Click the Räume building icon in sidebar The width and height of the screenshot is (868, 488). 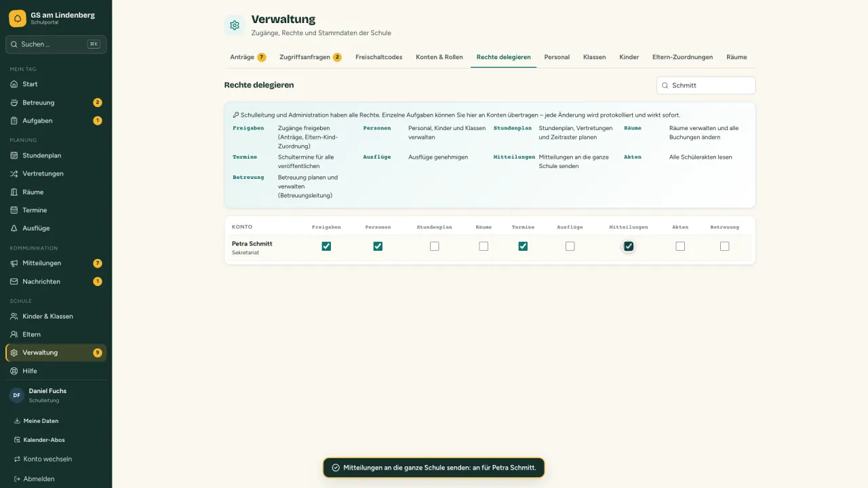point(14,192)
